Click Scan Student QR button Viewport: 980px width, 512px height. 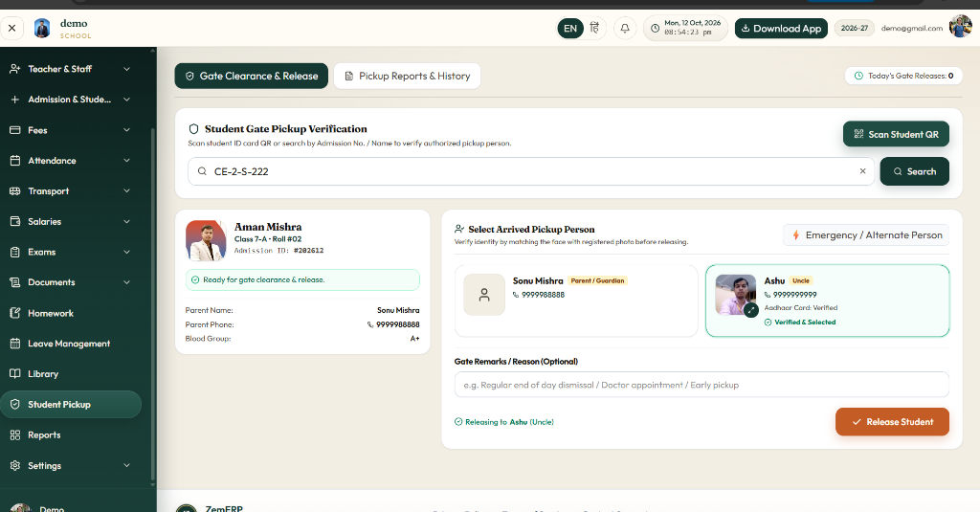896,134
